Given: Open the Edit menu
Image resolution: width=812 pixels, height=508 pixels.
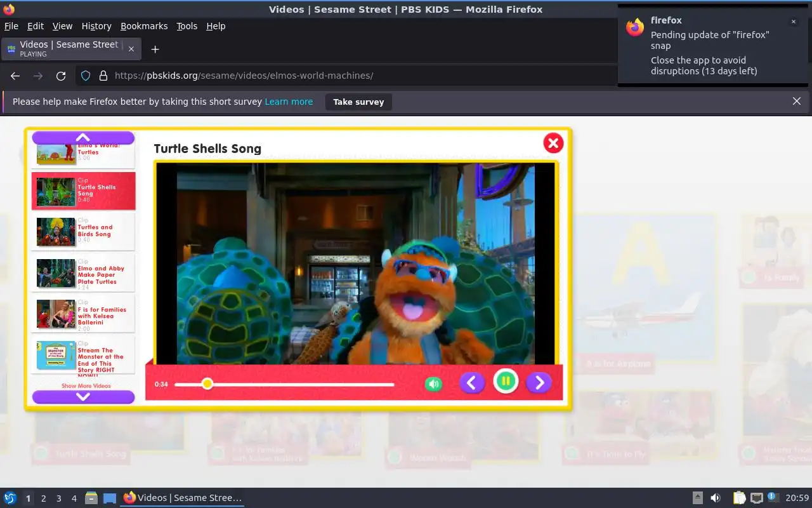Looking at the screenshot, I should pyautogui.click(x=36, y=26).
